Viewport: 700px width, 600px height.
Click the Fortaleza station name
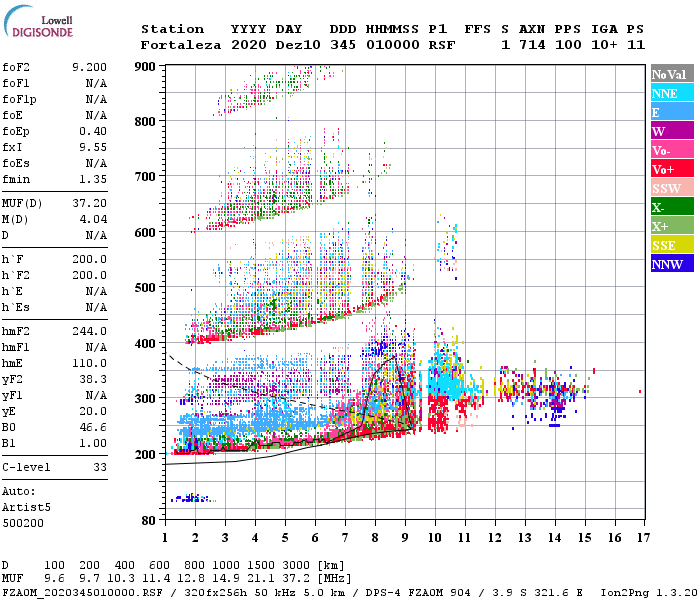(x=181, y=45)
